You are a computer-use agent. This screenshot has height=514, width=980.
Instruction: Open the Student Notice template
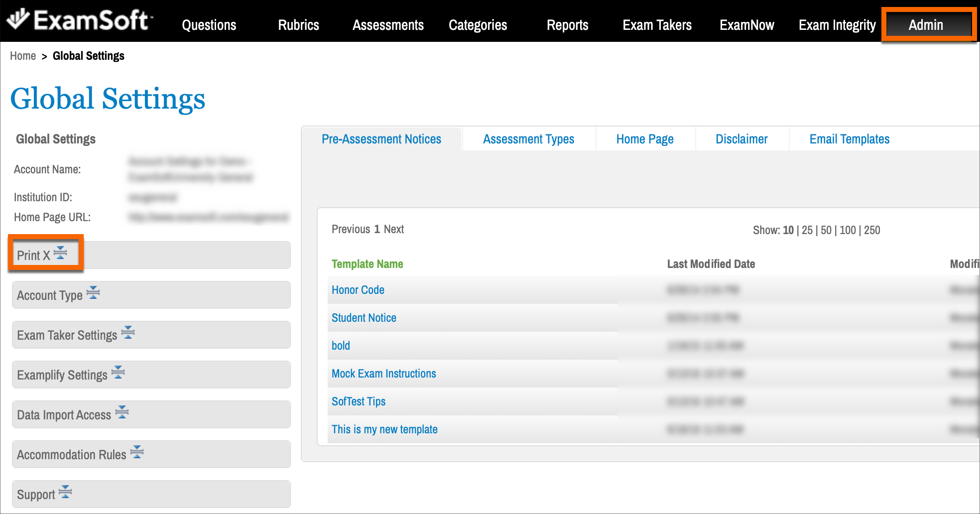364,318
